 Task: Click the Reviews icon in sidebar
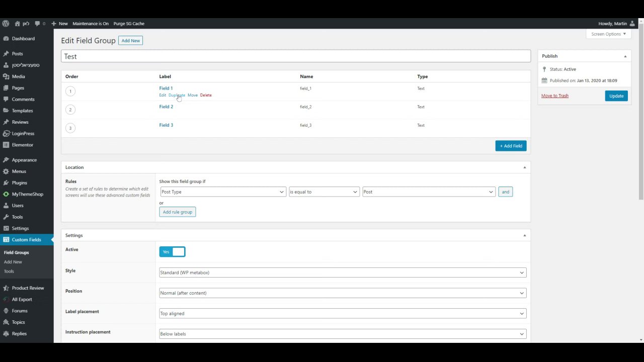[x=6, y=122]
